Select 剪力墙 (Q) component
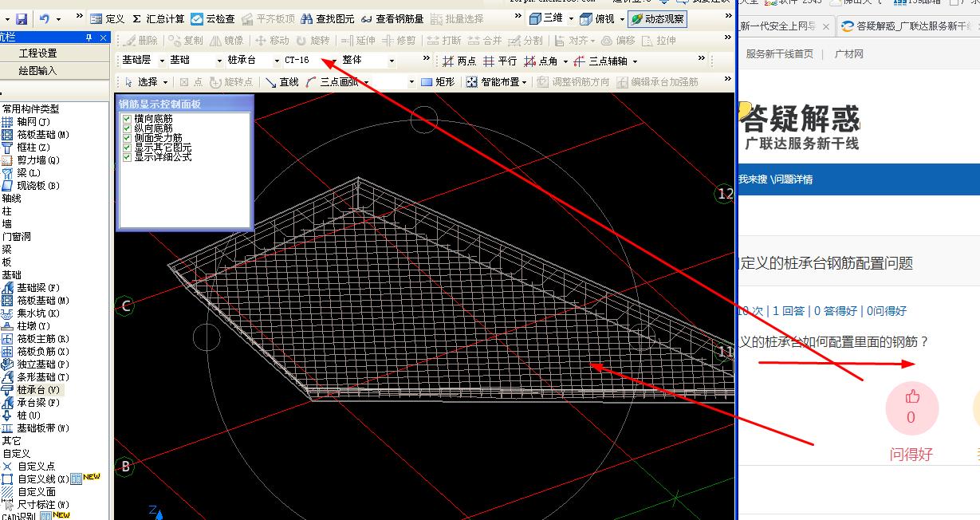 pos(31,160)
